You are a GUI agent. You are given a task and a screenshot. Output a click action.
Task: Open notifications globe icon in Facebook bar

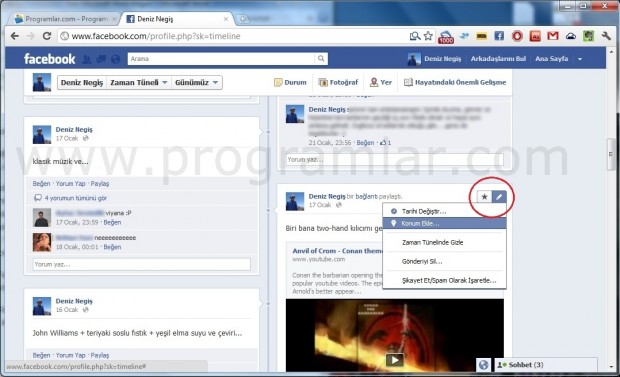(115, 59)
